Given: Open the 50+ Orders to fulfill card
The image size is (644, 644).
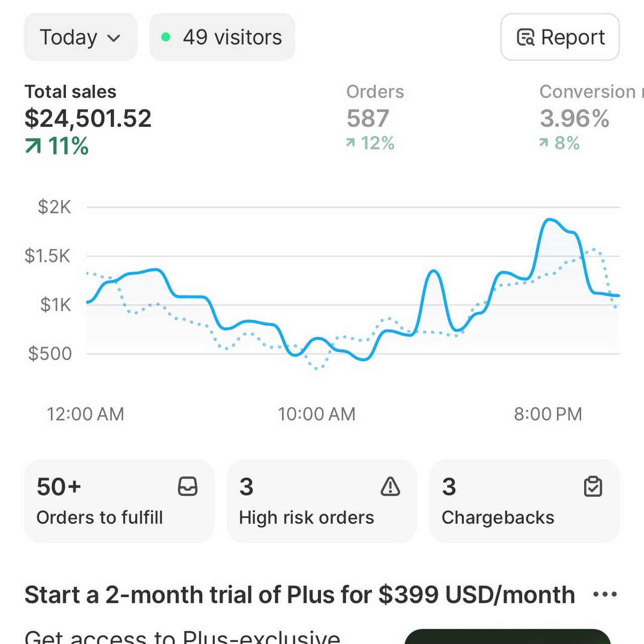Looking at the screenshot, I should coord(119,501).
